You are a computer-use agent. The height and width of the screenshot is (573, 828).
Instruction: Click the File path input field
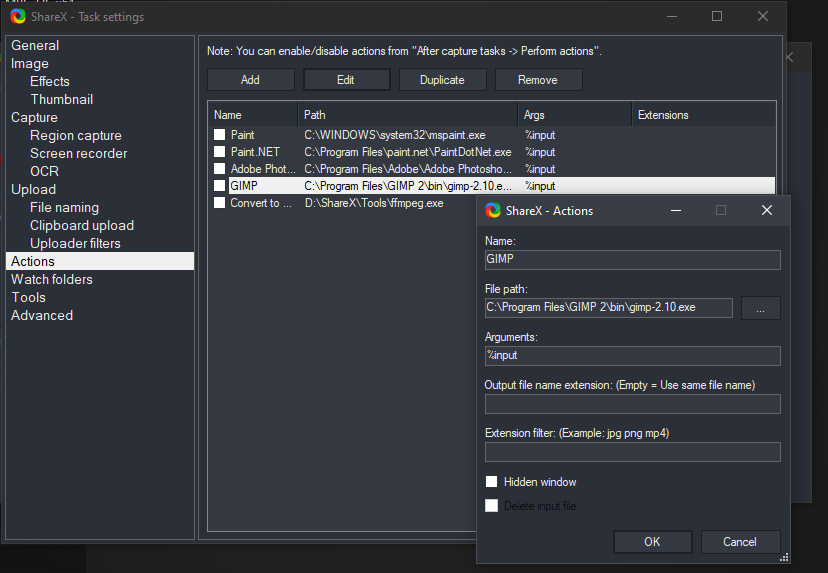[609, 307]
